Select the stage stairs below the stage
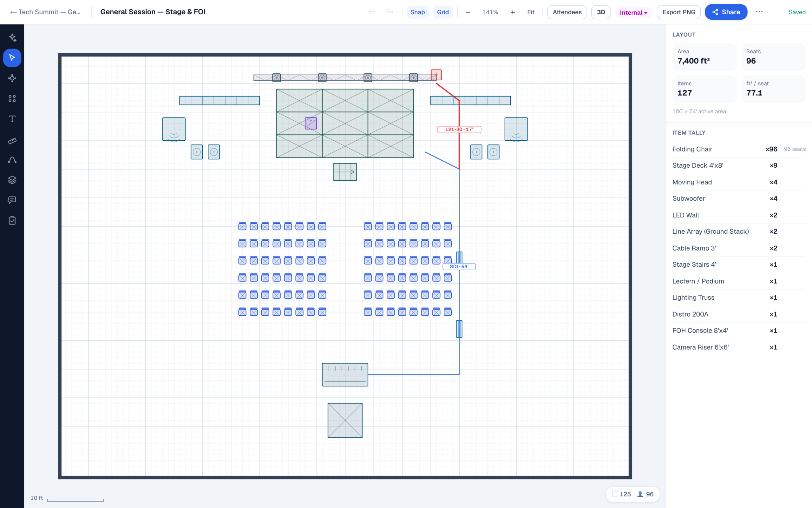The width and height of the screenshot is (812, 508). coord(345,172)
